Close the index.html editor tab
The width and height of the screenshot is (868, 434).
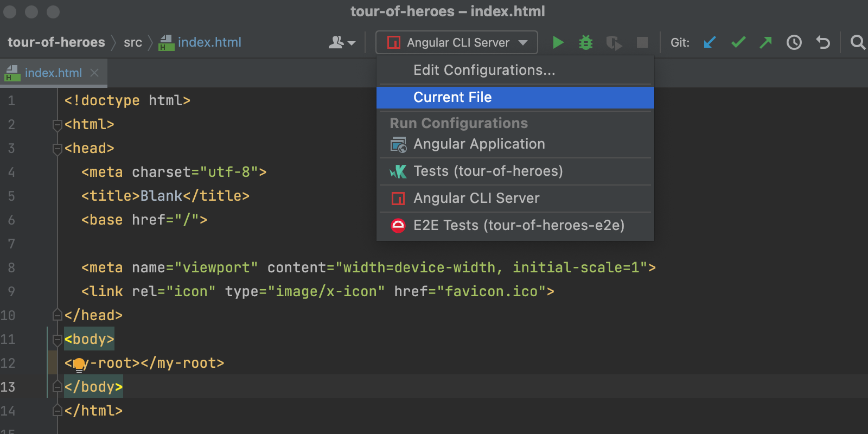[x=94, y=73]
